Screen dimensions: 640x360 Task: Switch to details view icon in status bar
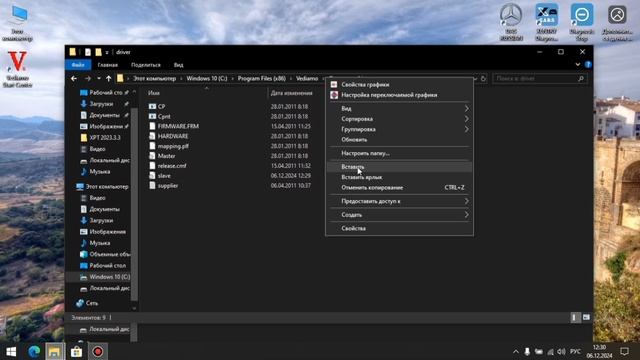tap(575, 317)
